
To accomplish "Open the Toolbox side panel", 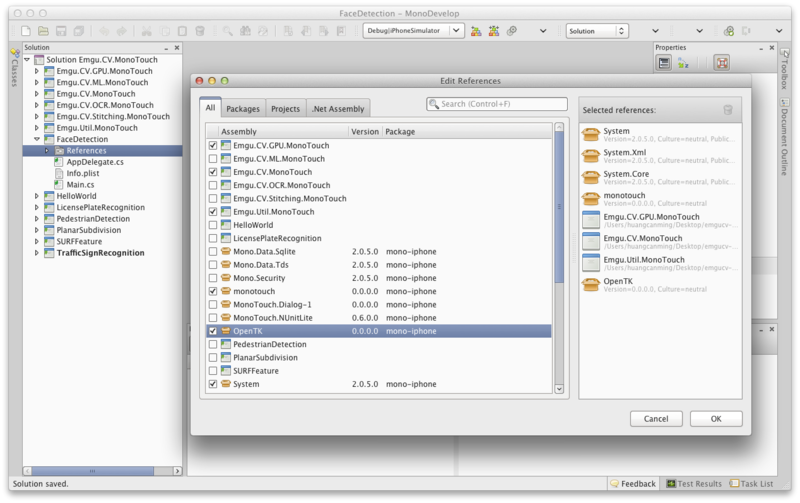I will click(784, 69).
